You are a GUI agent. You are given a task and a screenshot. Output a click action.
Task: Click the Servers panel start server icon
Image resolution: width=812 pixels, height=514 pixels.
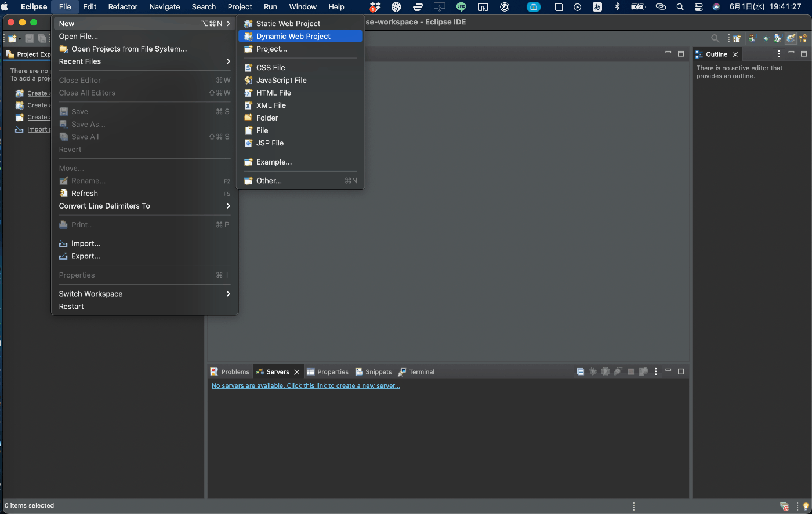coord(606,371)
